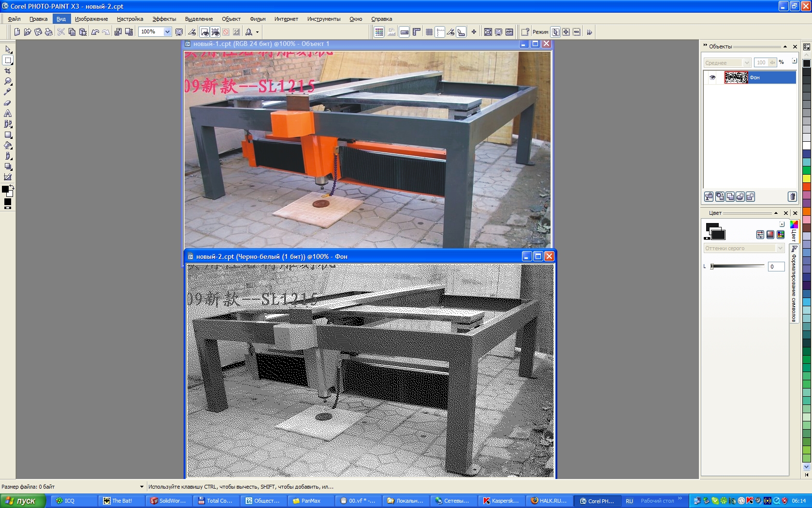
Task: Collapse the Объекты docker panel
Action: (785, 46)
